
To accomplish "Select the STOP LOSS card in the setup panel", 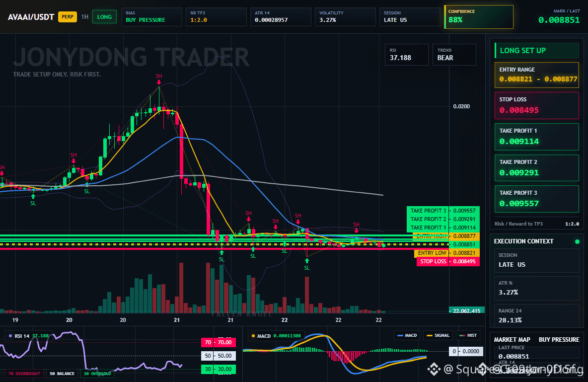I will point(537,105).
